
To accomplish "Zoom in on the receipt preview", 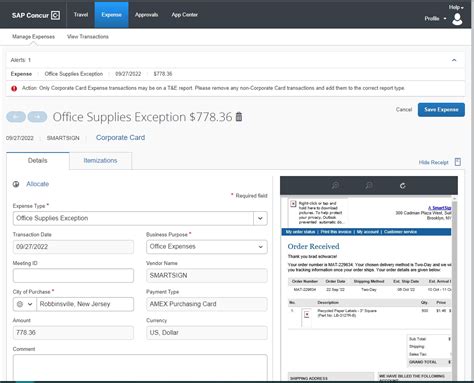I will 335,185.
